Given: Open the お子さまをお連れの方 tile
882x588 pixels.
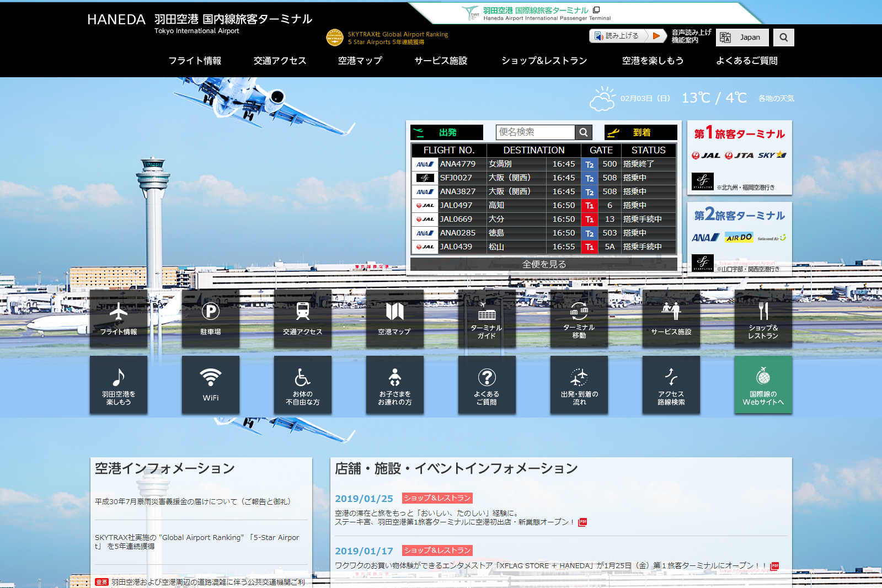Looking at the screenshot, I should [x=395, y=384].
